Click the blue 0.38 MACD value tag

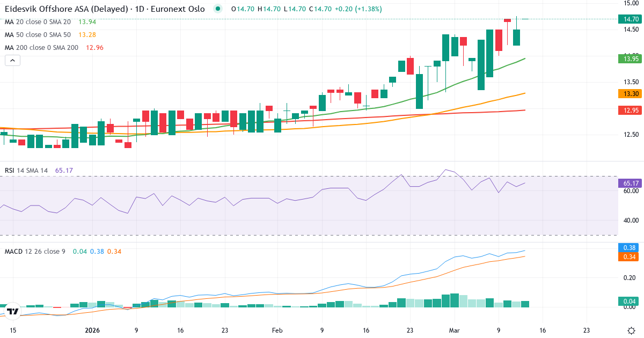[x=630, y=248]
